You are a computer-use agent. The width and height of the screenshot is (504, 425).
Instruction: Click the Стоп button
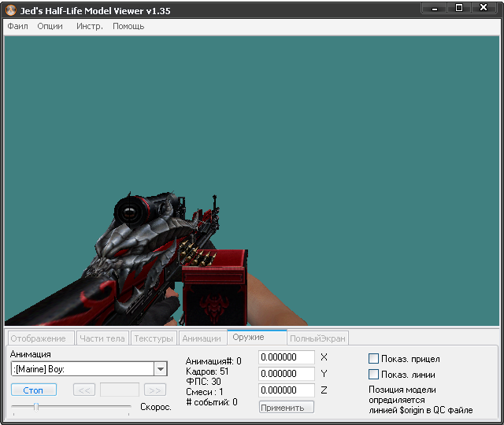34,390
